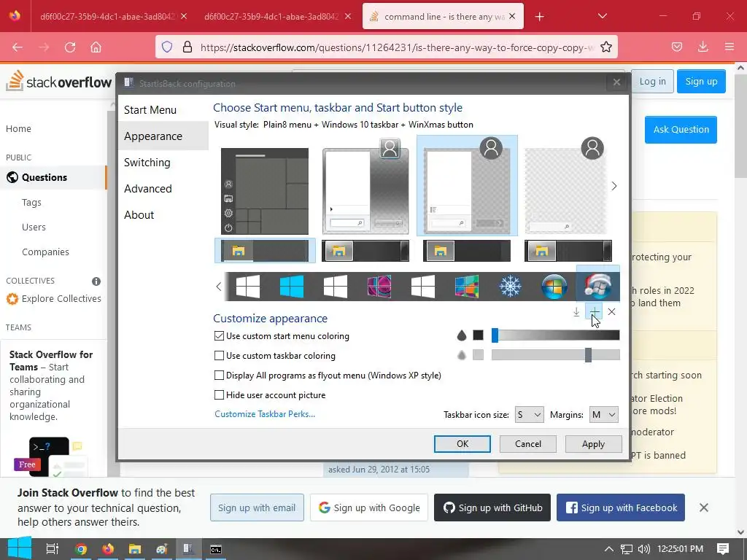Viewport: 747px width, 560px height.
Task: Select the cyan Windows logo start button
Action: tap(292, 287)
